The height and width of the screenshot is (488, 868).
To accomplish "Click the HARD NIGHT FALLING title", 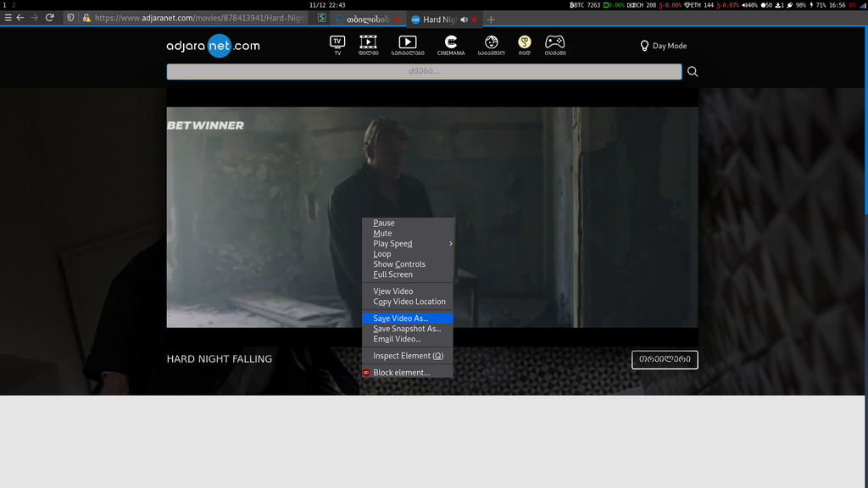I will tap(220, 359).
